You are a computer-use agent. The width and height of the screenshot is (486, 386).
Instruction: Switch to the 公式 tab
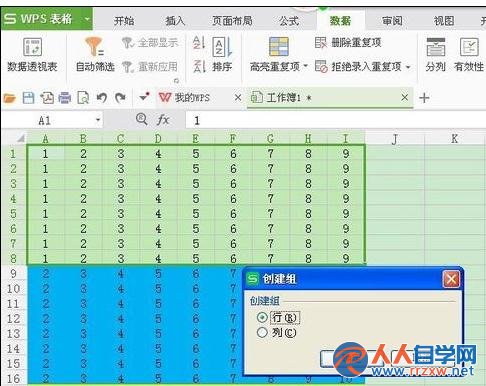(x=289, y=21)
